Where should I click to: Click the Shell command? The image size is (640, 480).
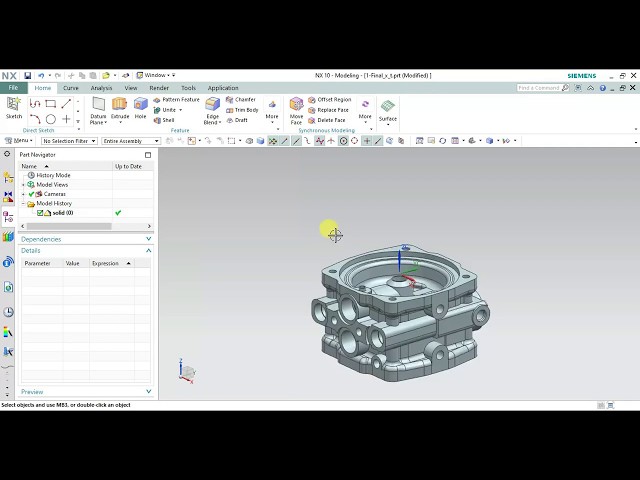coord(164,120)
